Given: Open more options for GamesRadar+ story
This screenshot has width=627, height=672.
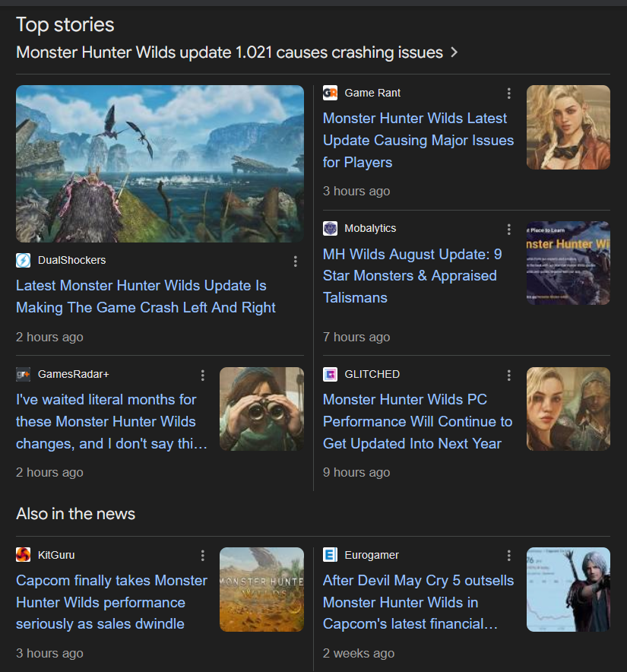Looking at the screenshot, I should [203, 376].
